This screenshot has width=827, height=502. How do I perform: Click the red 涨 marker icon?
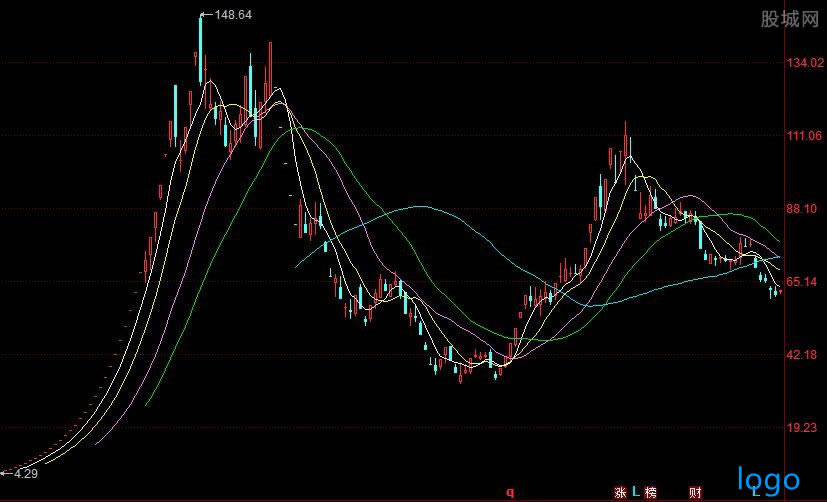click(620, 492)
